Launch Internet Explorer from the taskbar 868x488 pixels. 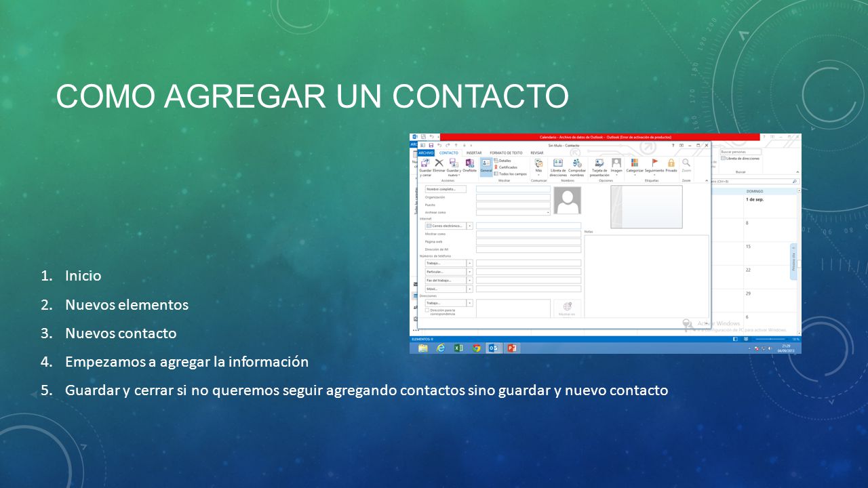(x=441, y=348)
